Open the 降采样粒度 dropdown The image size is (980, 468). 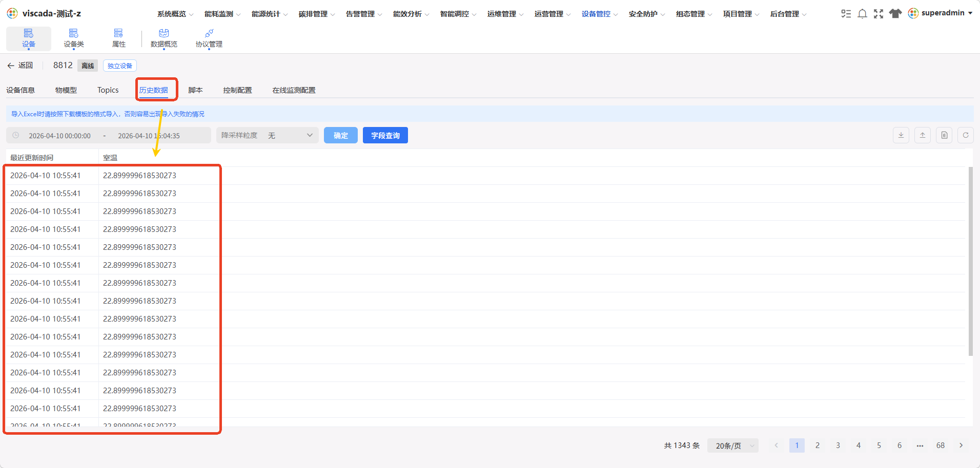pyautogui.click(x=268, y=135)
